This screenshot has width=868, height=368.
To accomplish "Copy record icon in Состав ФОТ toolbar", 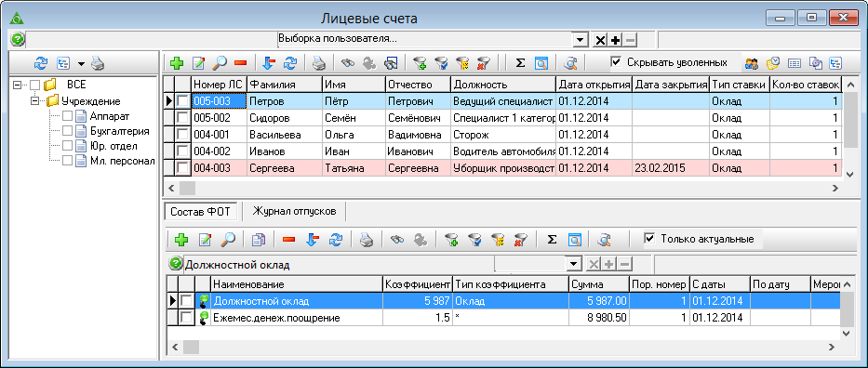I will point(259,239).
